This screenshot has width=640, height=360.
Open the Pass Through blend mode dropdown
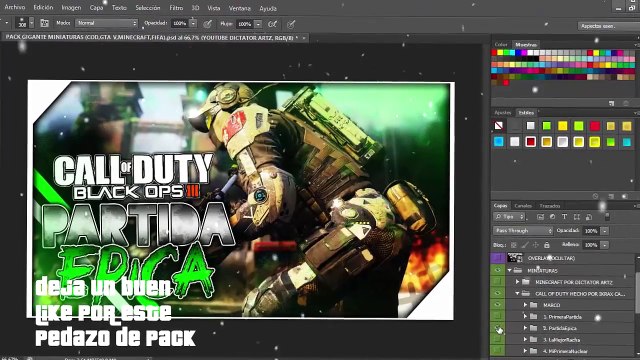point(523,231)
